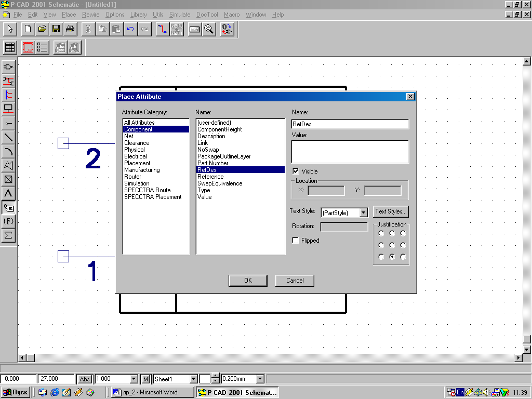The image size is (532, 399).
Task: Open the Text Style dropdown
Action: coord(363,212)
